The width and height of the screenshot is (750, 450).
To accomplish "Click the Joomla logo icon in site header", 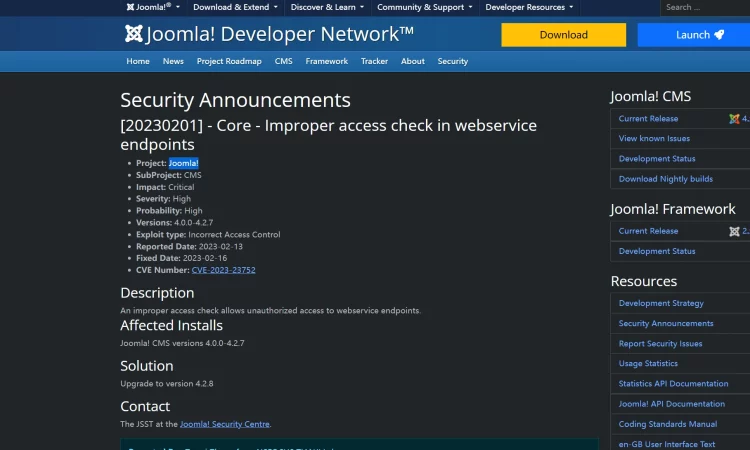I will tap(134, 33).
